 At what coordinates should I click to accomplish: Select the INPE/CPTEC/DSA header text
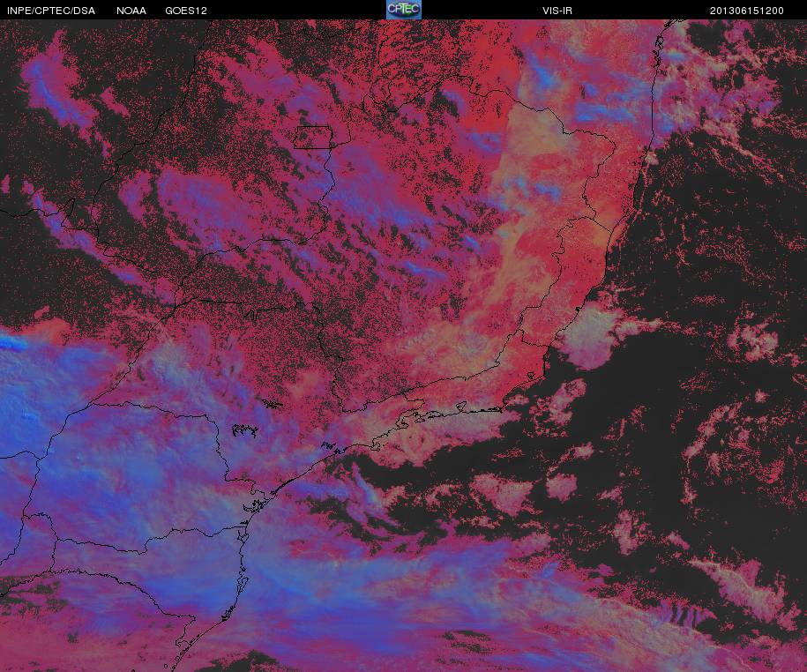coord(51,11)
